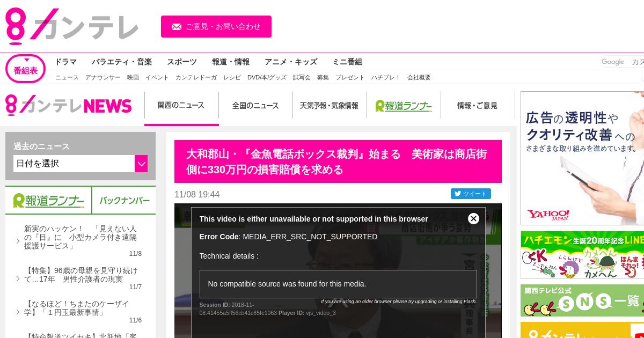Switch to the 天気予報・気象情報 tab
Screen dimensions: 644x338
[x=330, y=106]
